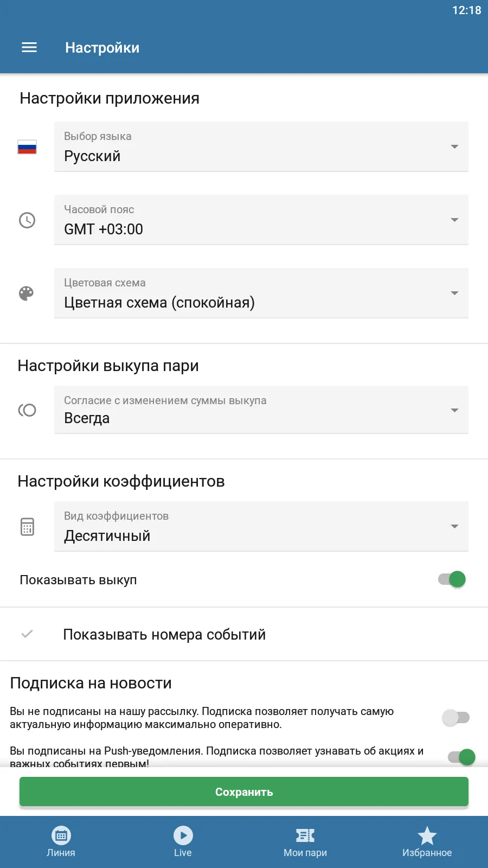Screen dimensions: 488x868
Task: Switch to Линия tab
Action: (61, 842)
